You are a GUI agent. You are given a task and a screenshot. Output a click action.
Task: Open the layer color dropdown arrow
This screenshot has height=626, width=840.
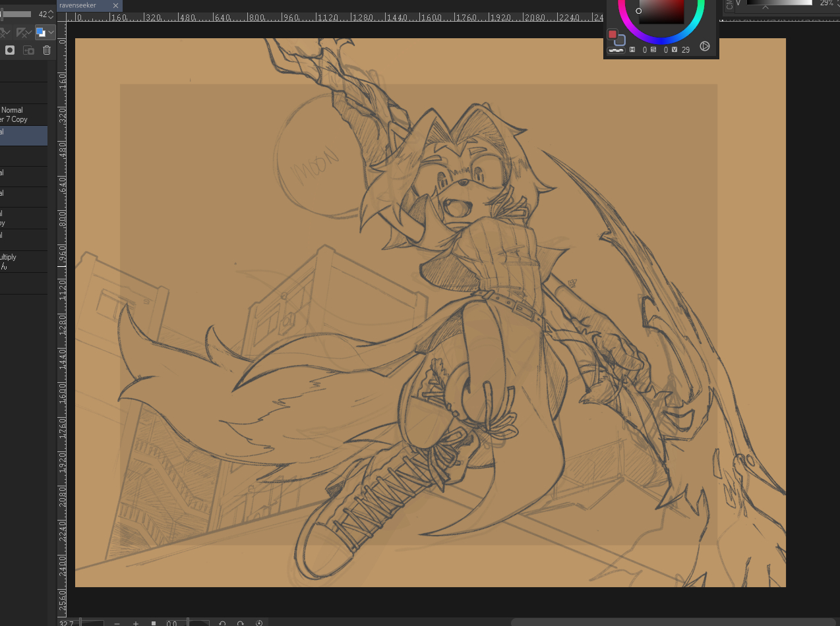click(x=51, y=32)
